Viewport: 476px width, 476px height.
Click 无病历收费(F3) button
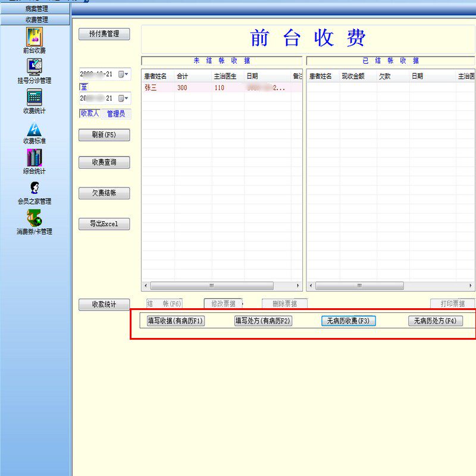pos(349,321)
